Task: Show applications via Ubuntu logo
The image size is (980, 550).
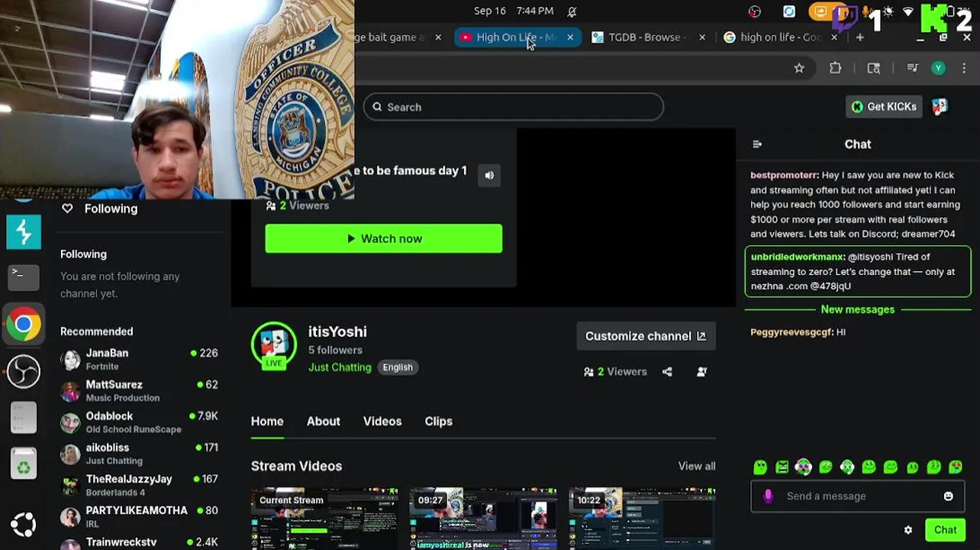Action: pos(24,525)
